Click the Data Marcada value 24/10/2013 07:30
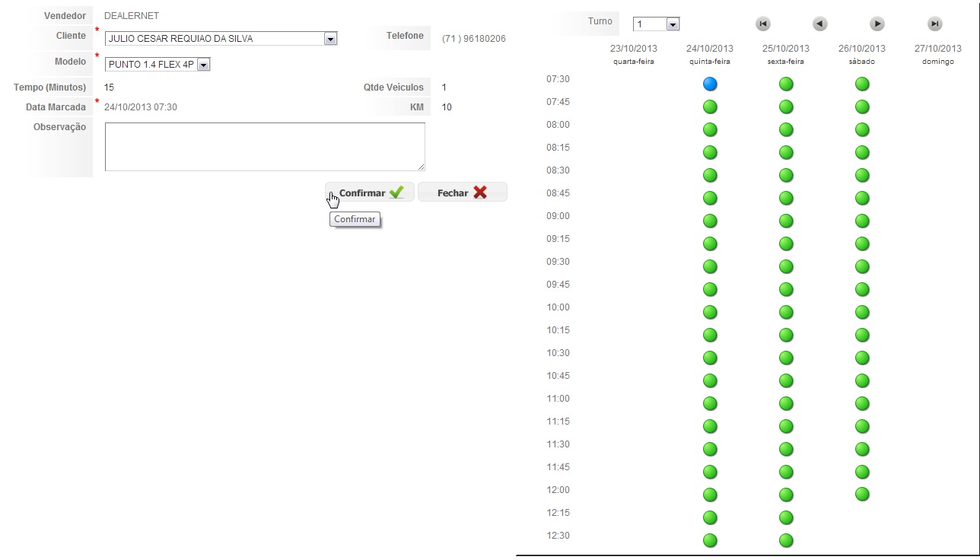 tap(141, 107)
